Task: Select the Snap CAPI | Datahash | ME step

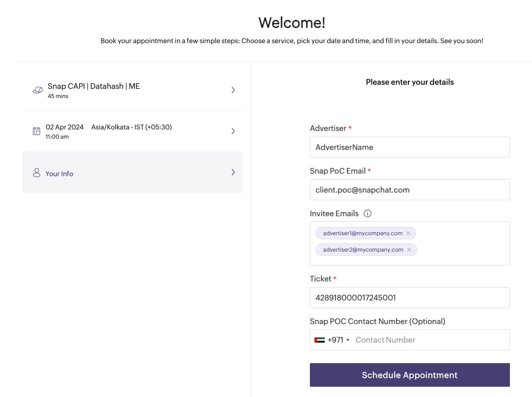Action: click(x=133, y=90)
